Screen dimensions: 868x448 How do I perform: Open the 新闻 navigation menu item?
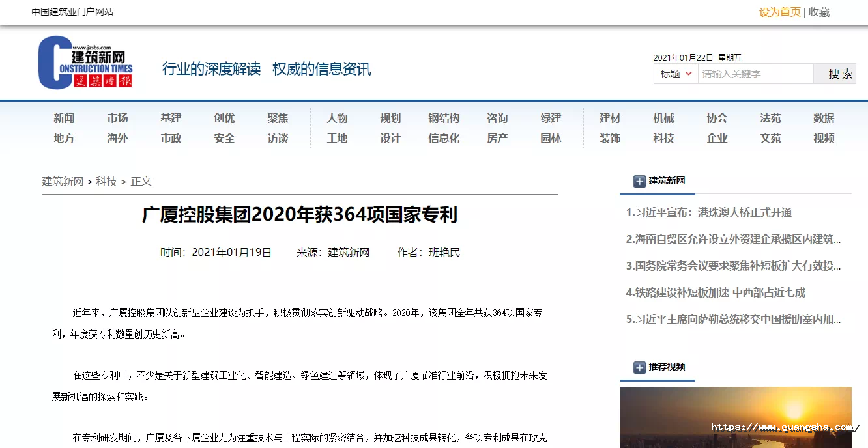tap(64, 118)
